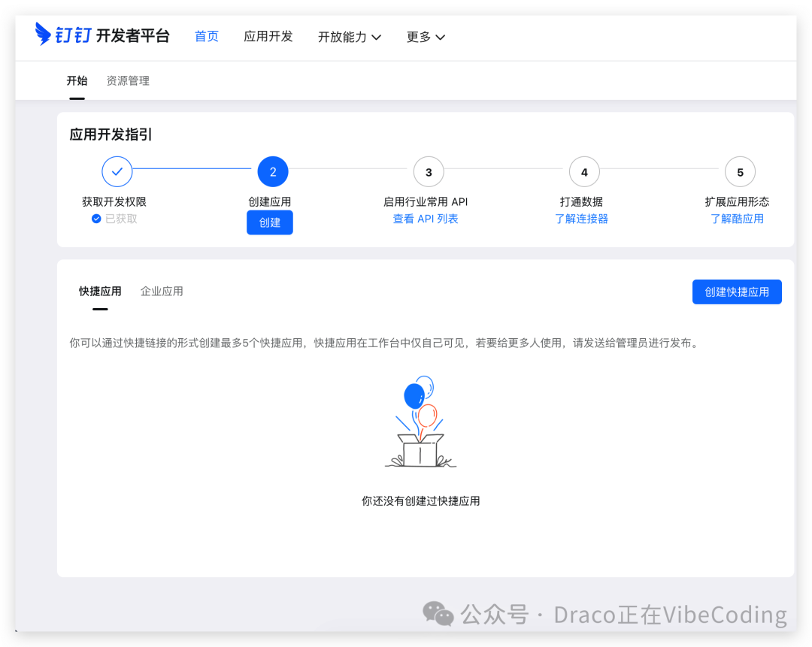Click the step 3 circle for 启用行业常用 API
Screen dimensions: 812x647
[x=428, y=171]
